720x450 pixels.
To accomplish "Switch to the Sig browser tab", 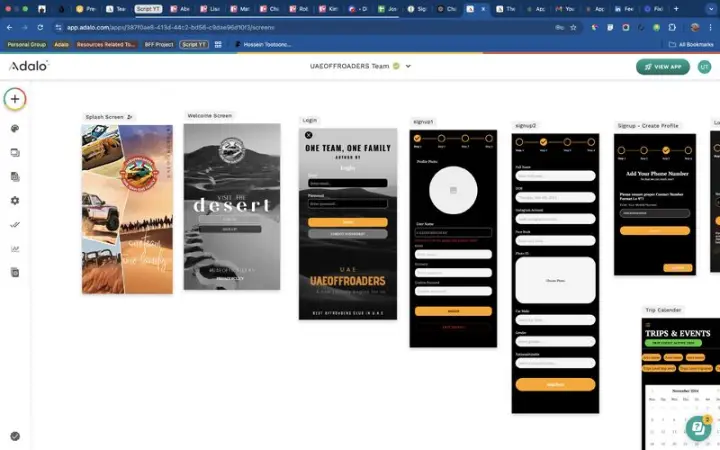I will 417,9.
